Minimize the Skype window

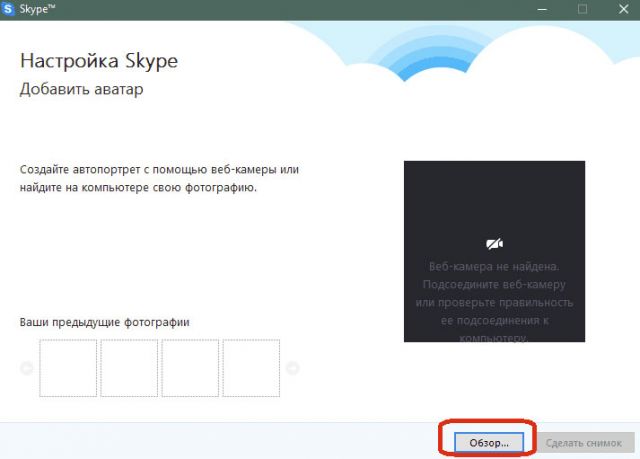542,9
